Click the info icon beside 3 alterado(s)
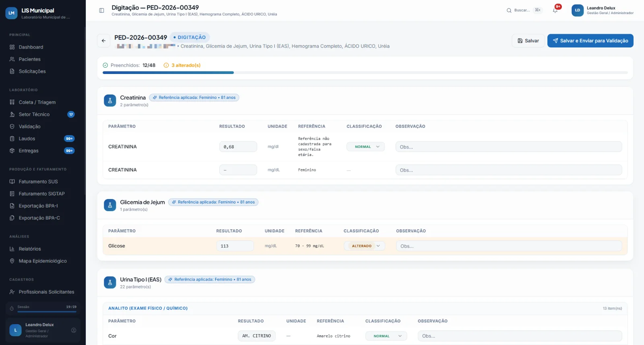Viewport: 644px width, 345px height. [x=166, y=65]
